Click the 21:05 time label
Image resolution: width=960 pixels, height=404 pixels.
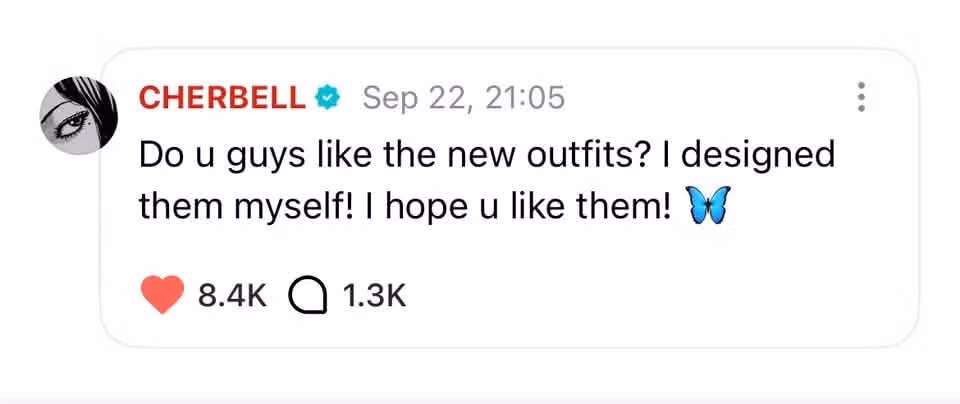click(x=525, y=98)
